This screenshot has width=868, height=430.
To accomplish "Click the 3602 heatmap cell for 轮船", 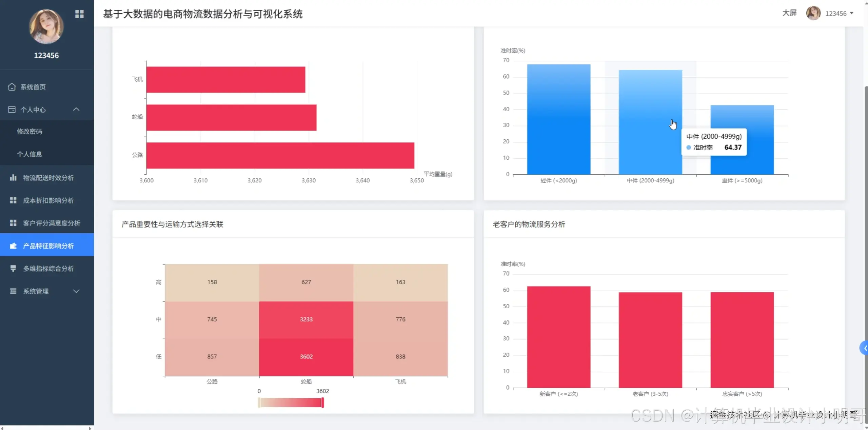I will pyautogui.click(x=306, y=356).
